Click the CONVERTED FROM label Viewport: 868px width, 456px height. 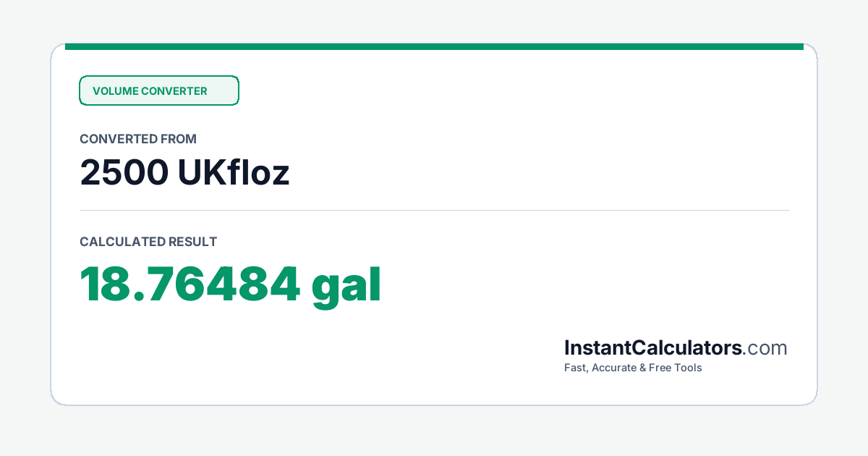click(x=138, y=139)
